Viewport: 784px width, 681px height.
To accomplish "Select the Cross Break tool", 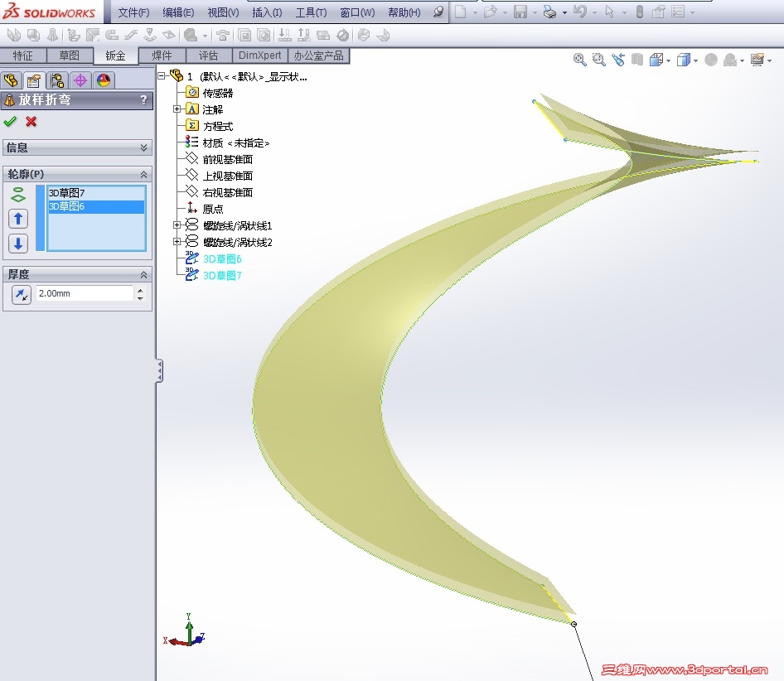I will (169, 35).
